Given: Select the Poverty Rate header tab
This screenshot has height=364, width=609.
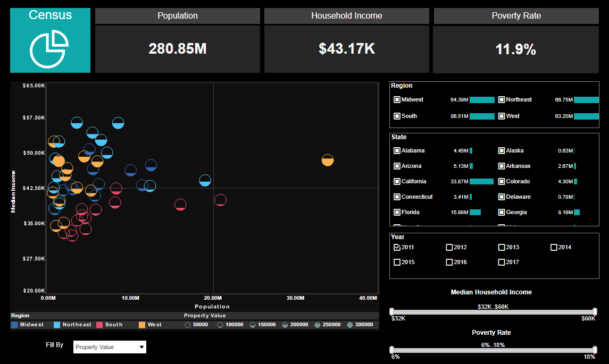Looking at the screenshot, I should coord(516,16).
